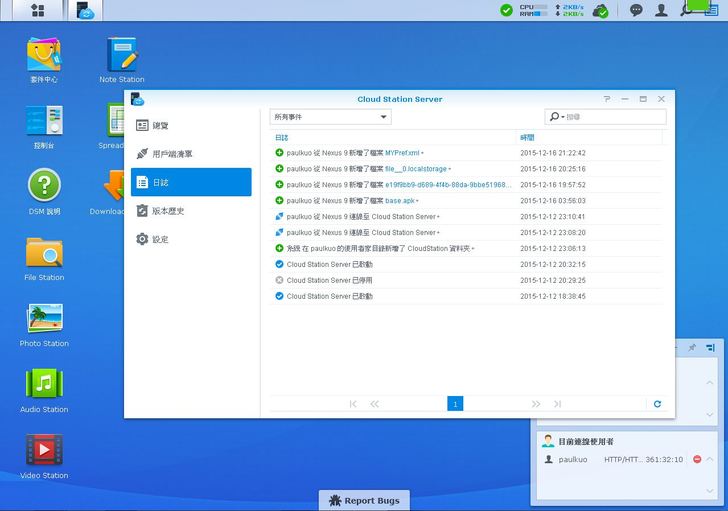Open the search filter dropdown arrow

point(561,117)
